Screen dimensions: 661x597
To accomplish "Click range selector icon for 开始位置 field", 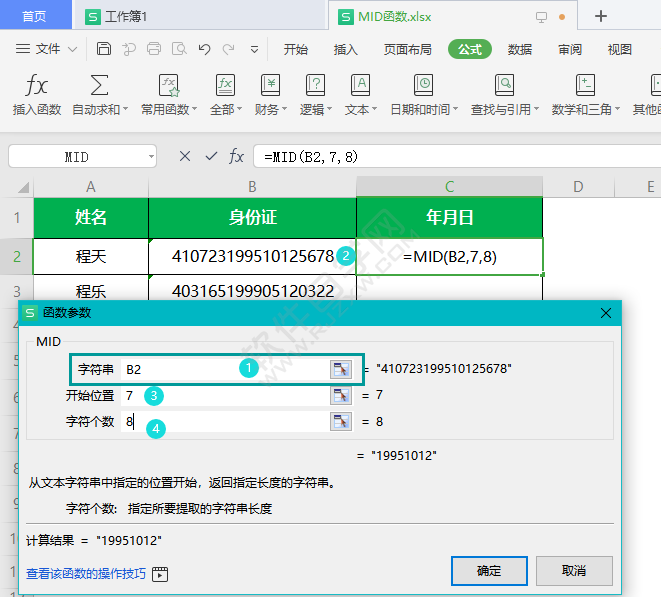I will tap(341, 395).
